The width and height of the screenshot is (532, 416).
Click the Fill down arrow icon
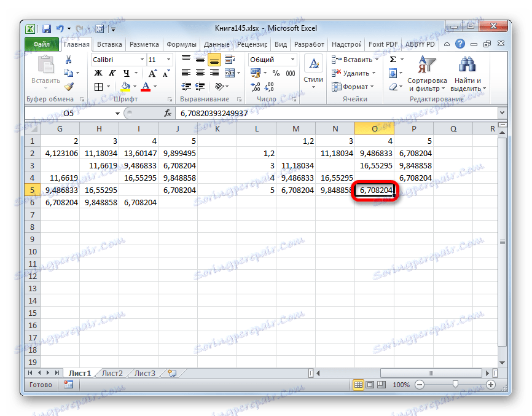coord(393,73)
